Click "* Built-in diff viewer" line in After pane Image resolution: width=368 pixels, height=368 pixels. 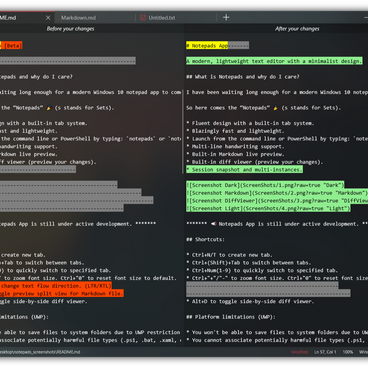tap(255, 162)
